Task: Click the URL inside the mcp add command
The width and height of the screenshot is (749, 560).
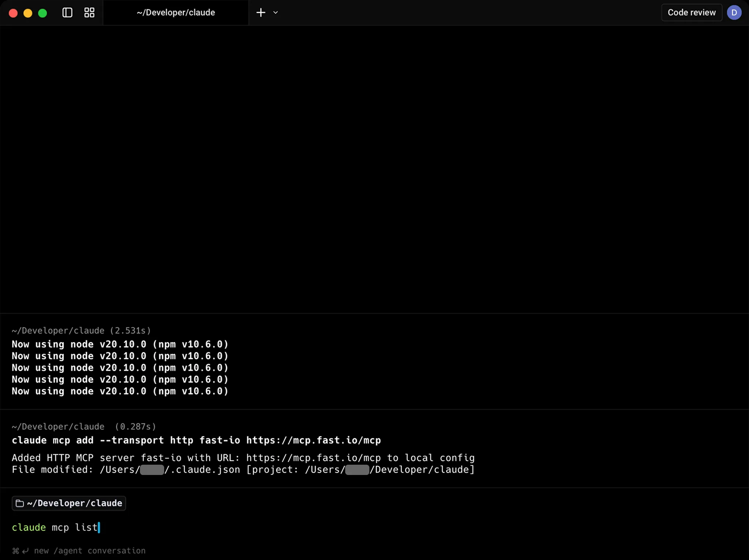Action: pos(313,440)
